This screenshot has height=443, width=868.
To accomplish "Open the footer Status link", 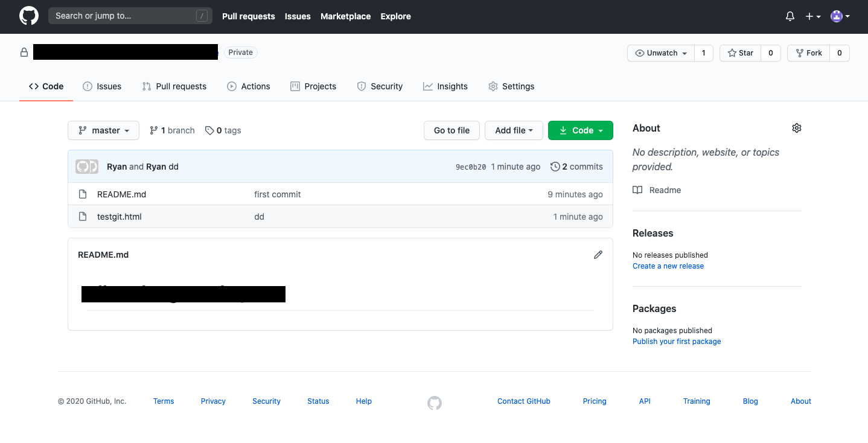I will point(318,401).
